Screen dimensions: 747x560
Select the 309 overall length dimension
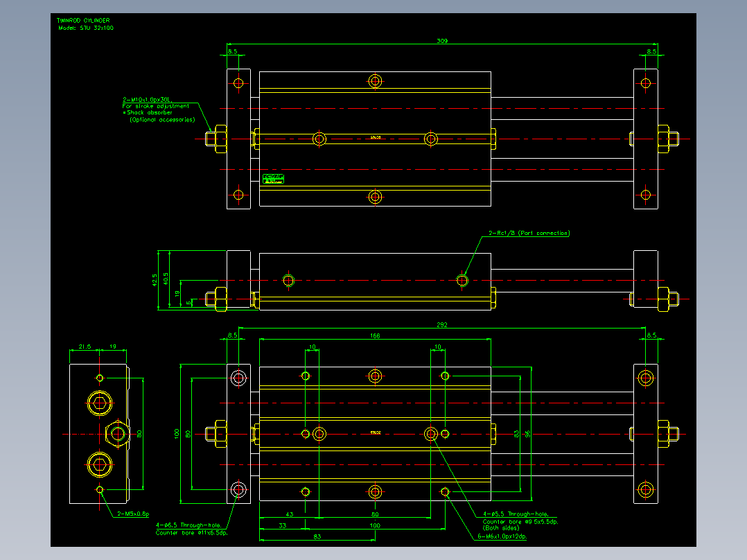click(442, 41)
